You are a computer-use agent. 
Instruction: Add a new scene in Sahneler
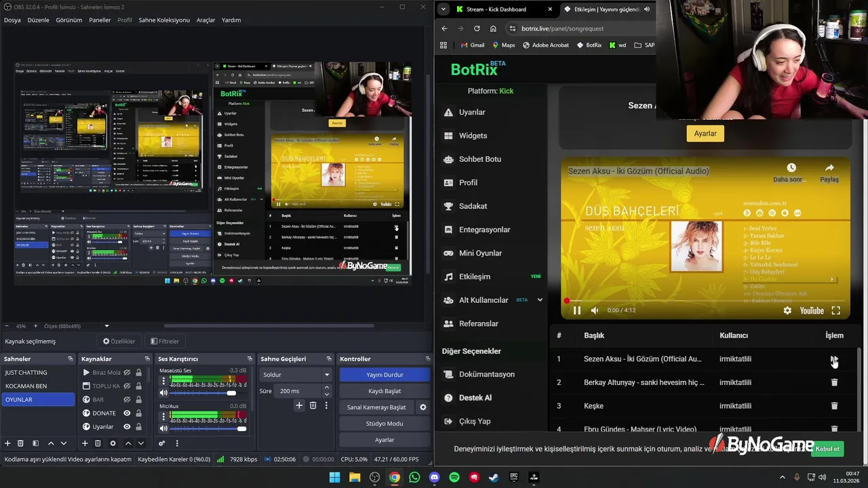7,443
